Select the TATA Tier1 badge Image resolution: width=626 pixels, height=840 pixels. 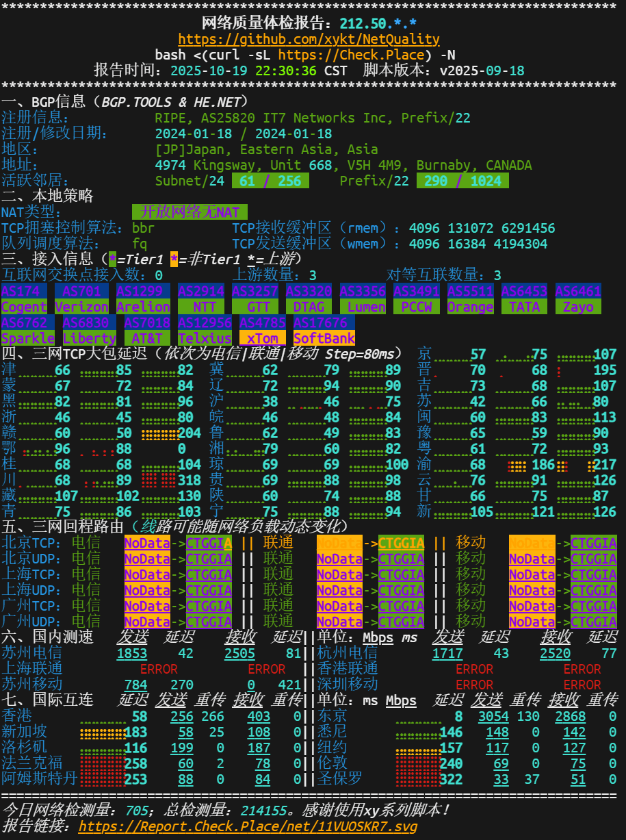(x=524, y=307)
